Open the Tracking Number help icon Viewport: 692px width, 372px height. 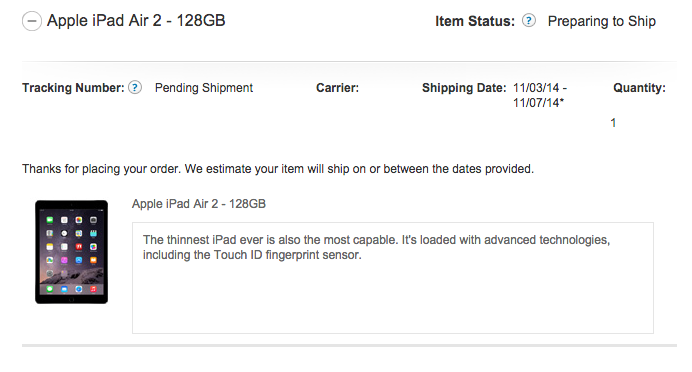point(135,87)
